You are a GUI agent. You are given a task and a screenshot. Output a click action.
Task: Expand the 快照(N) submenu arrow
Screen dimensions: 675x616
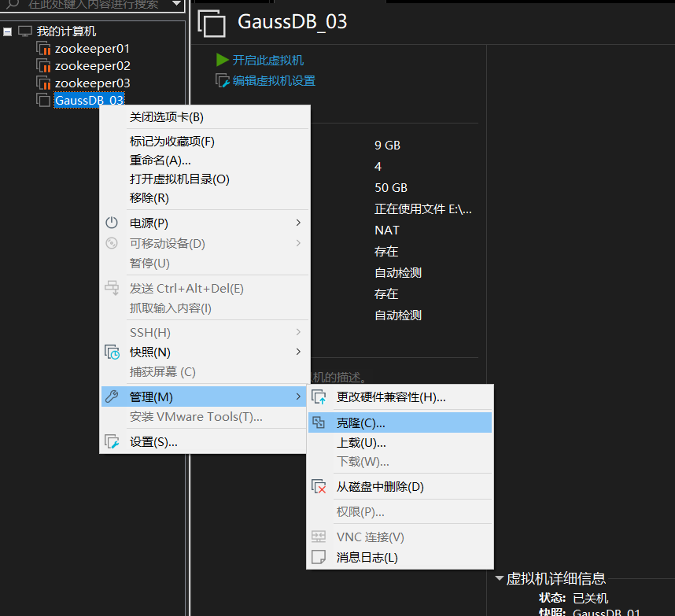pos(298,352)
